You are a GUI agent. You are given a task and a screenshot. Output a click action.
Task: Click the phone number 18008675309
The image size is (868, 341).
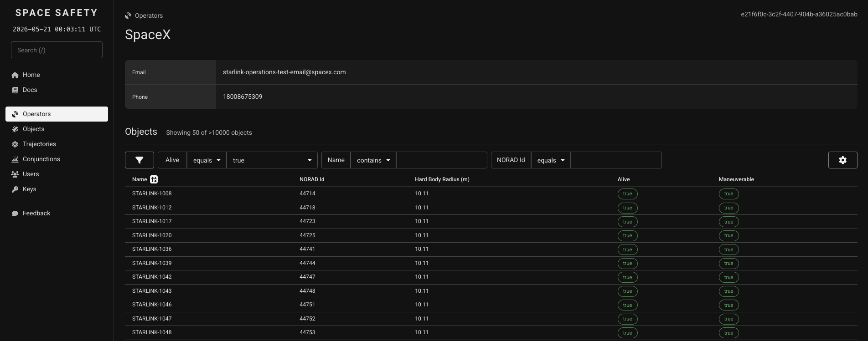[x=243, y=97]
